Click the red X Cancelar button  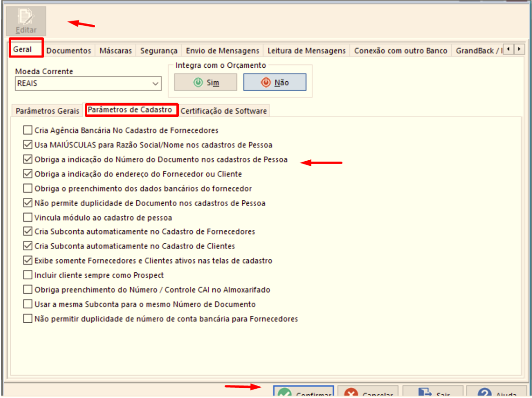pos(368,391)
